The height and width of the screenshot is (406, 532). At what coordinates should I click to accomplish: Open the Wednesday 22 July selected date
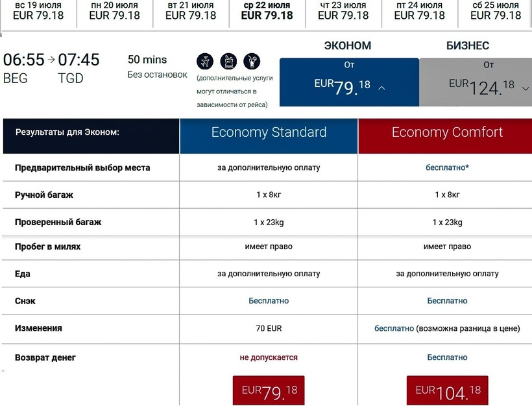pos(267,10)
